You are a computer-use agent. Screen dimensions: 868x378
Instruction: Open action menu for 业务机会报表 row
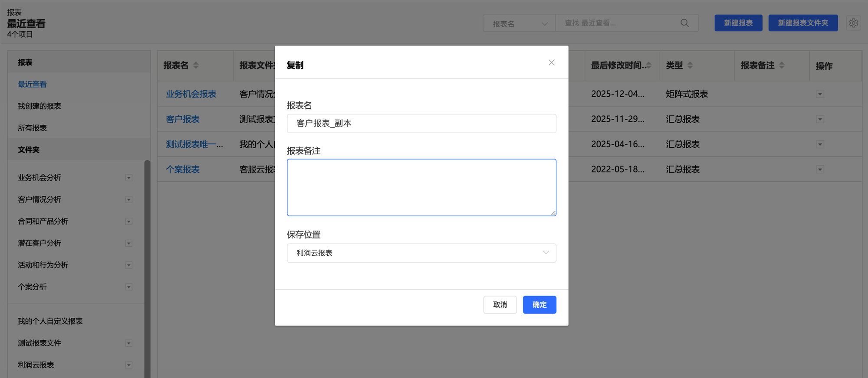coord(820,94)
